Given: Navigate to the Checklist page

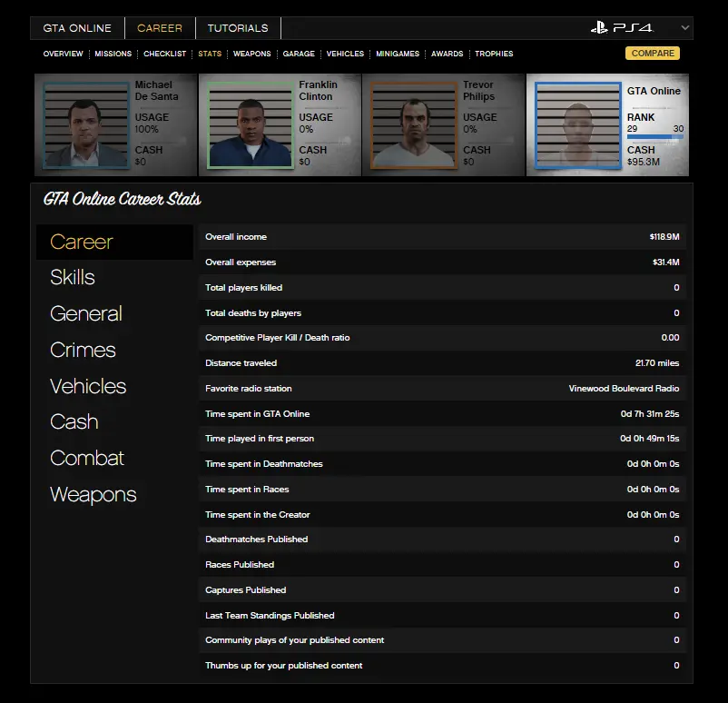Looking at the screenshot, I should (164, 54).
